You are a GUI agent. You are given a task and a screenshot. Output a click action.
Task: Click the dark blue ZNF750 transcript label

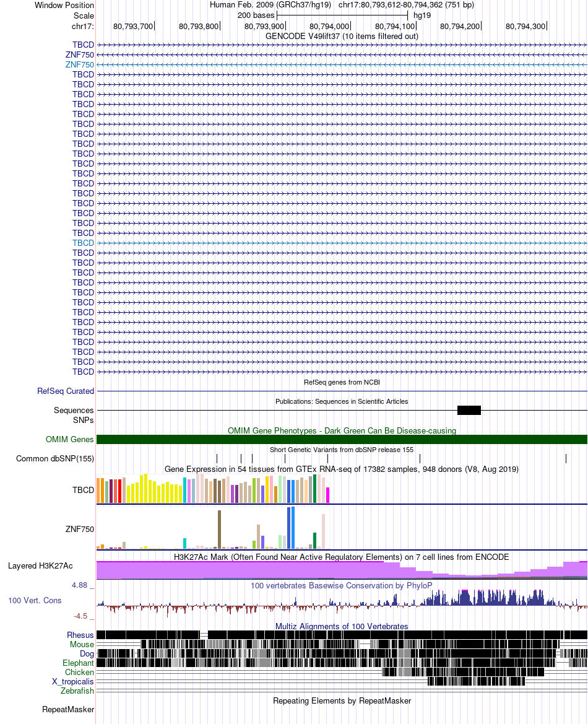(80, 55)
